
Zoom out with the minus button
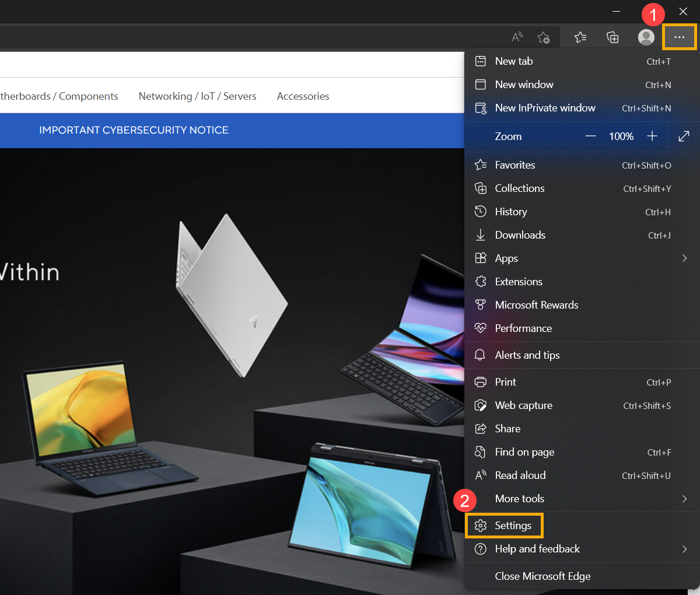pos(590,136)
